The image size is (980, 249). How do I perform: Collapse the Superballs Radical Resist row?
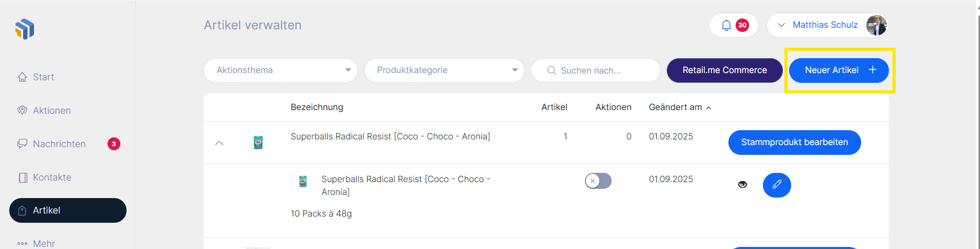point(219,143)
